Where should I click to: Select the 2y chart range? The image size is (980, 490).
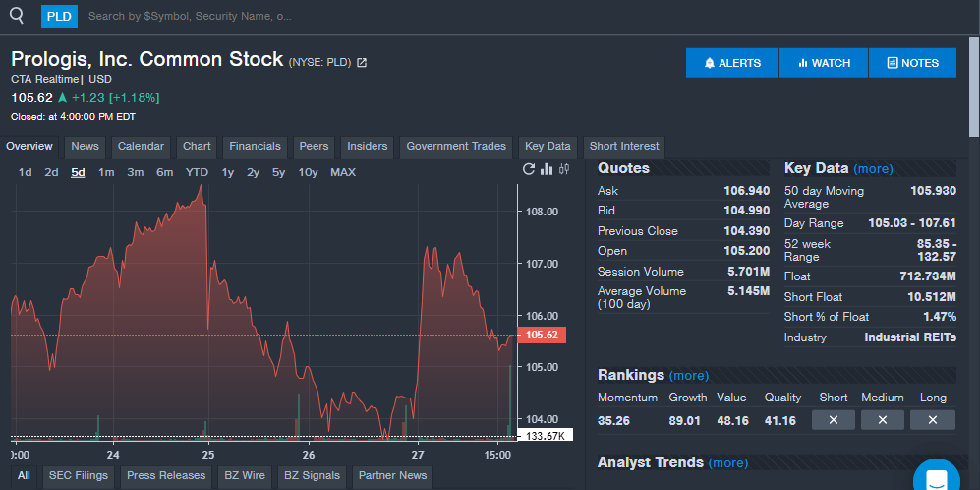pyautogui.click(x=253, y=173)
